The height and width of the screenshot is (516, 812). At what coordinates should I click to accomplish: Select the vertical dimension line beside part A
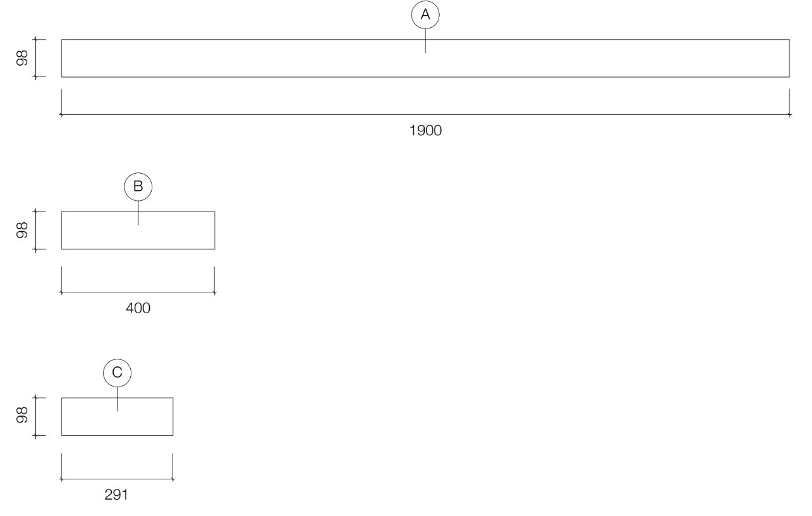37,58
